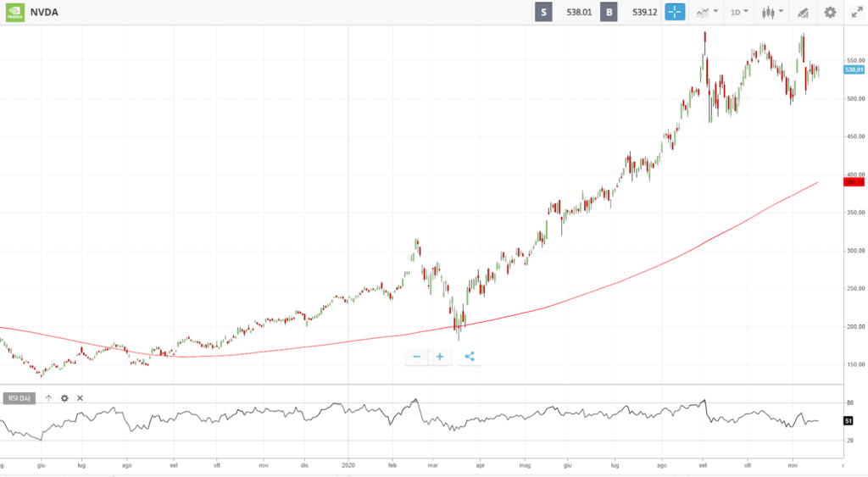Click the 200.00 price axis label
This screenshot has height=477, width=868.
click(855, 326)
